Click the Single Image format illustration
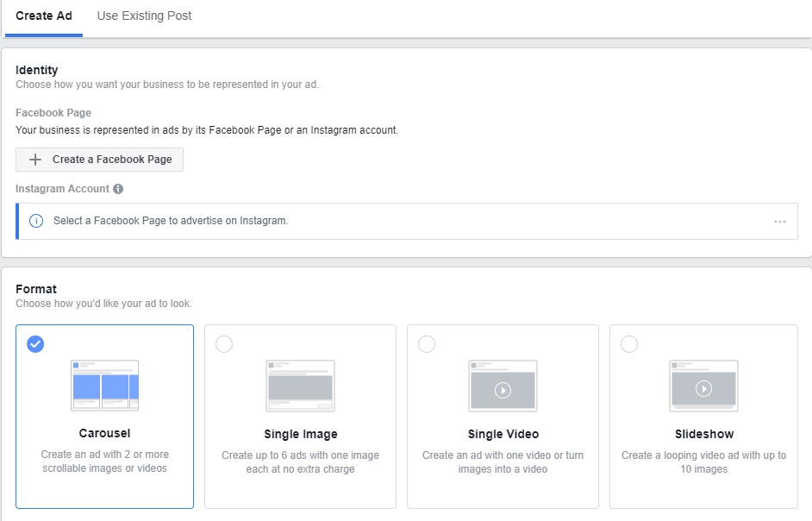The height and width of the screenshot is (521, 812). point(300,385)
